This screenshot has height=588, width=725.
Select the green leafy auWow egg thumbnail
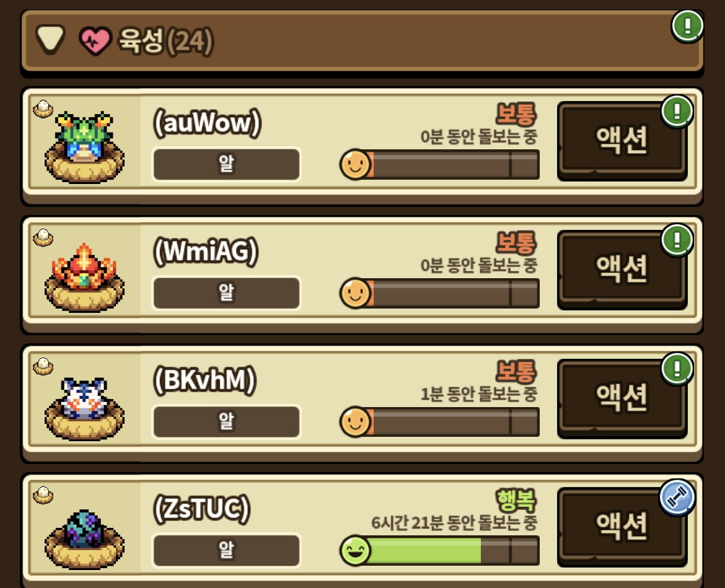click(x=84, y=147)
